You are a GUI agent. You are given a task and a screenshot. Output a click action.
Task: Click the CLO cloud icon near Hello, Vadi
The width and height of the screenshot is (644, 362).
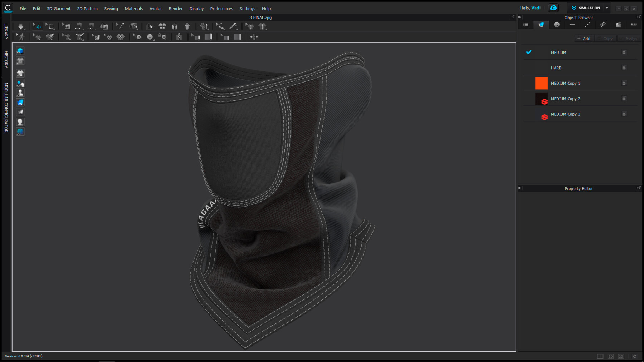coord(553,8)
